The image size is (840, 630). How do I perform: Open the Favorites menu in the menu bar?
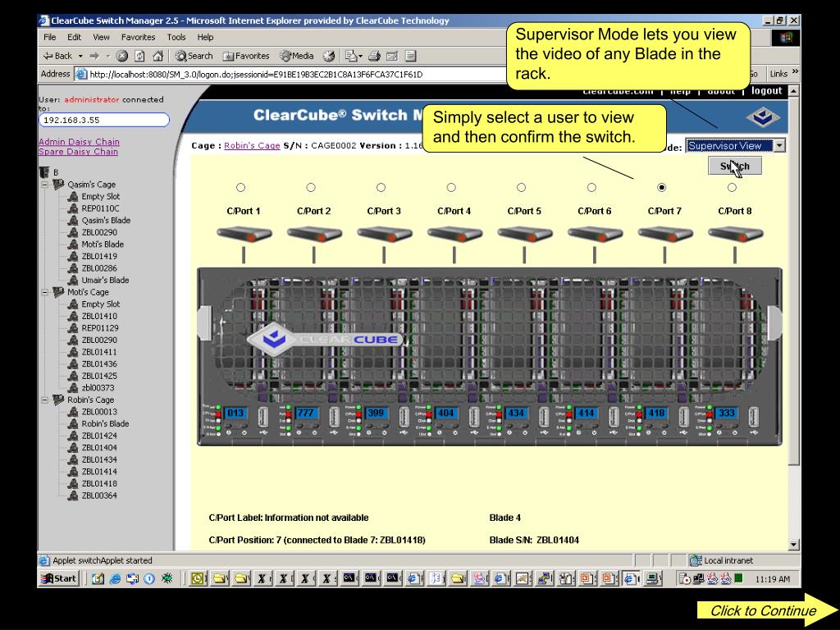138,37
